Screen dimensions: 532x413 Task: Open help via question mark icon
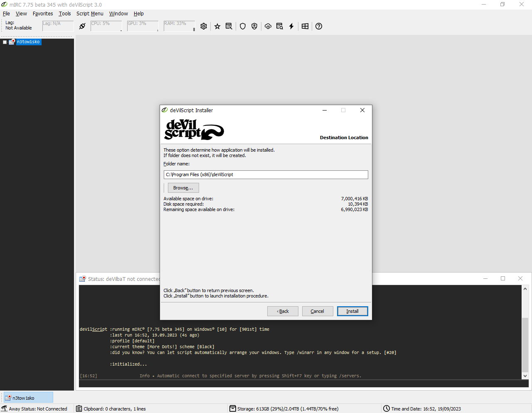[319, 26]
